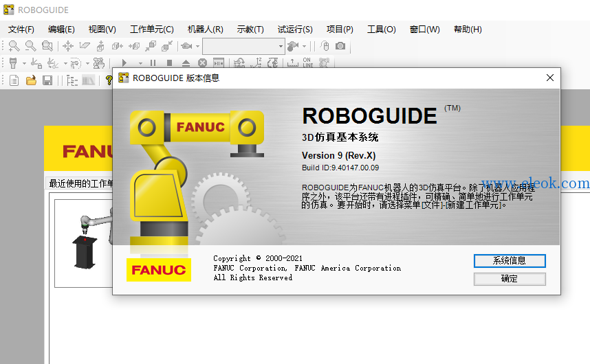Screen dimensions: 590x364
Task: Click the joint jog tool icon
Action: 98,63
